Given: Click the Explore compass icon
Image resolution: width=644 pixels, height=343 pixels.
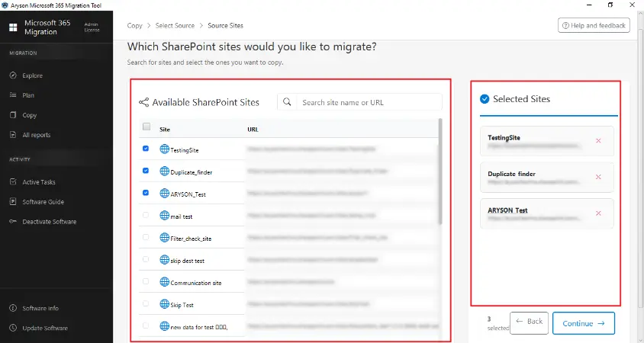Looking at the screenshot, I should tap(13, 75).
